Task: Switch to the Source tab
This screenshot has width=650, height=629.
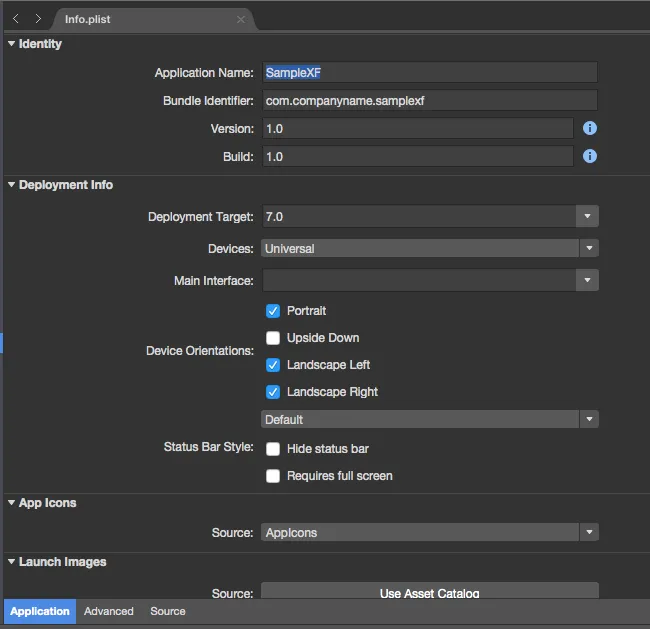Action: pos(168,611)
